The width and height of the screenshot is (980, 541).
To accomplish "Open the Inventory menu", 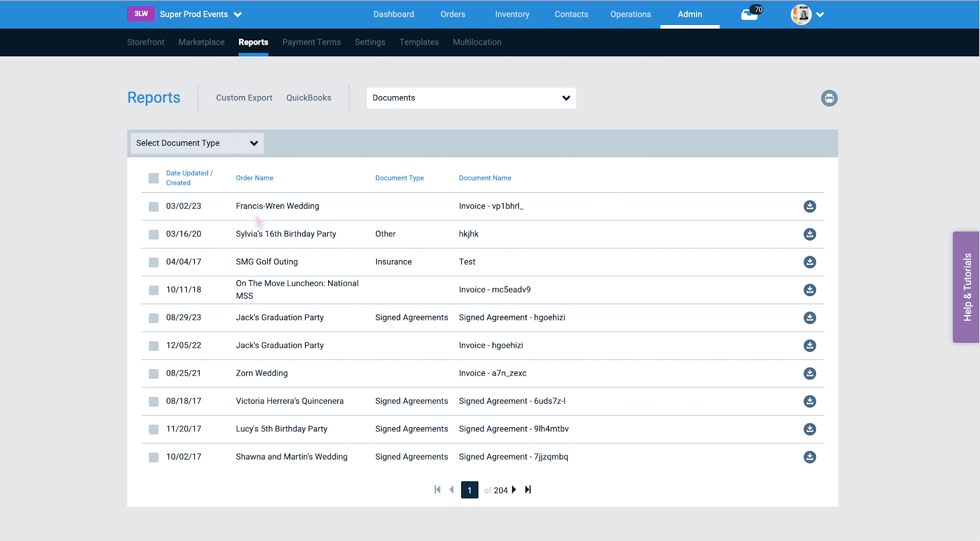I will (x=512, y=14).
